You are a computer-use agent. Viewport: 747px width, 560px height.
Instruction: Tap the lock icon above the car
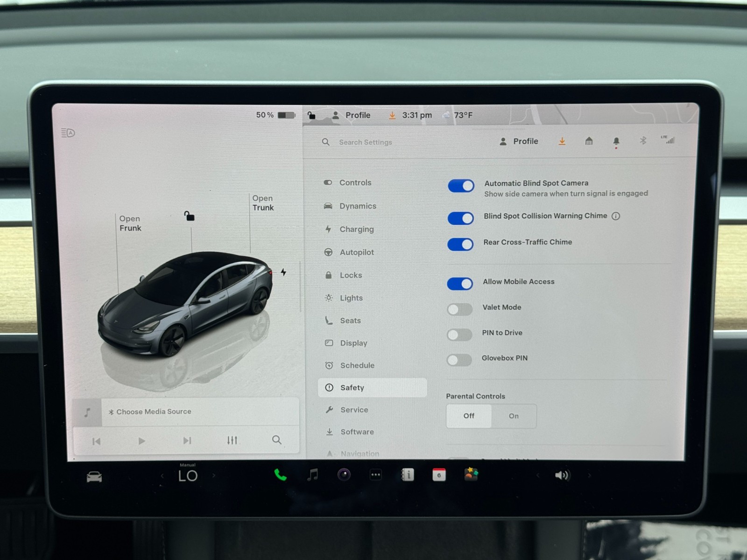click(189, 216)
